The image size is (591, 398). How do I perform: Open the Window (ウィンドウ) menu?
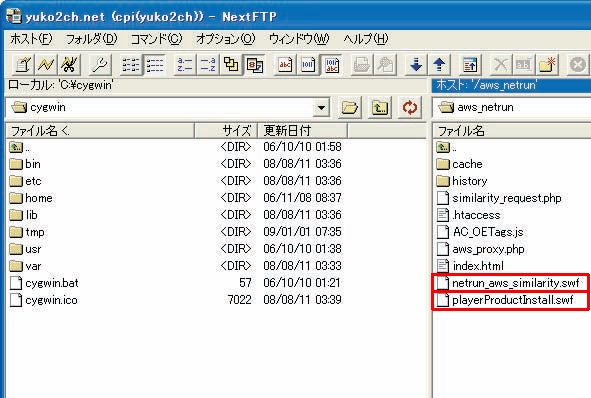point(299,39)
